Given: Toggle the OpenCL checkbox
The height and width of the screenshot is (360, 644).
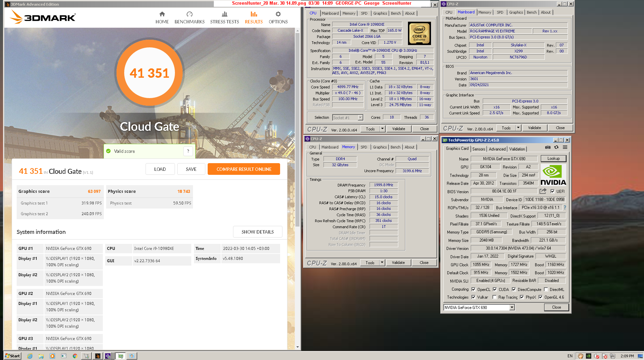Looking at the screenshot, I should 473,289.
